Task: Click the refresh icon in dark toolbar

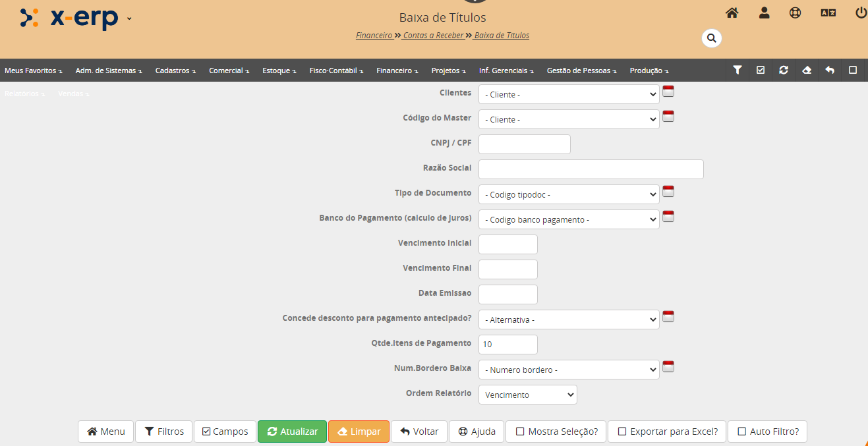Action: [783, 70]
